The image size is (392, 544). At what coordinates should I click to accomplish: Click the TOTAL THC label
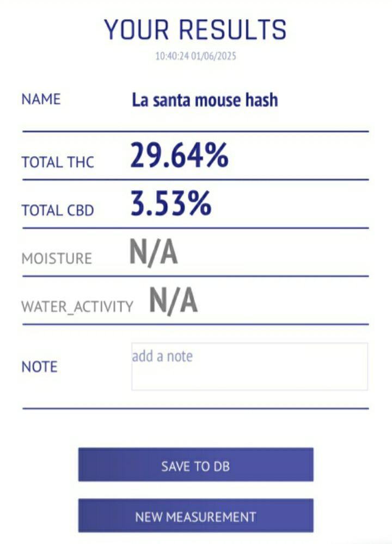[x=58, y=162]
